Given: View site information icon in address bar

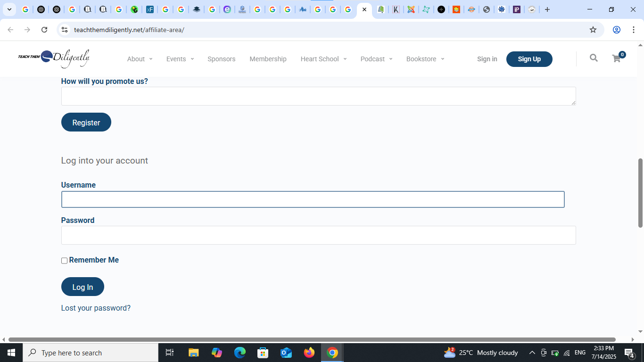Looking at the screenshot, I should (x=65, y=30).
